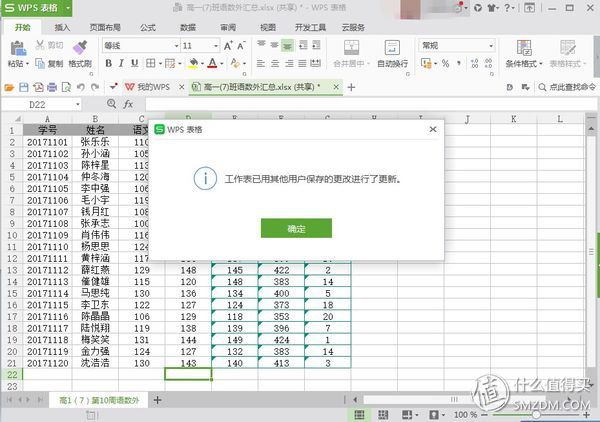
Task: Click the 合并居中 merge icon
Action: 351,48
